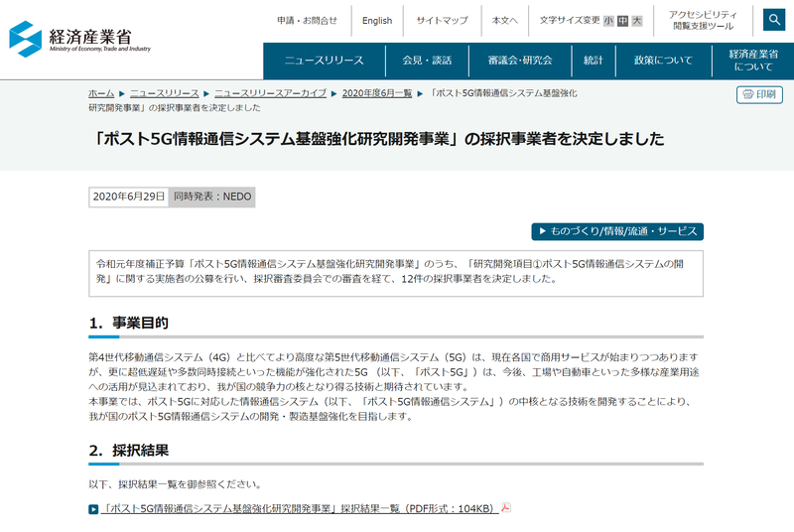Screen dimensions: 794x532
Task: Open アクセシビリティ閲覧支援ツール
Action: click(703, 20)
